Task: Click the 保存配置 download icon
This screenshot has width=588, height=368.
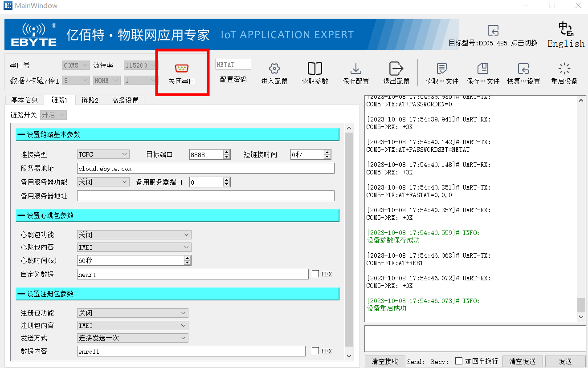Action: click(355, 69)
